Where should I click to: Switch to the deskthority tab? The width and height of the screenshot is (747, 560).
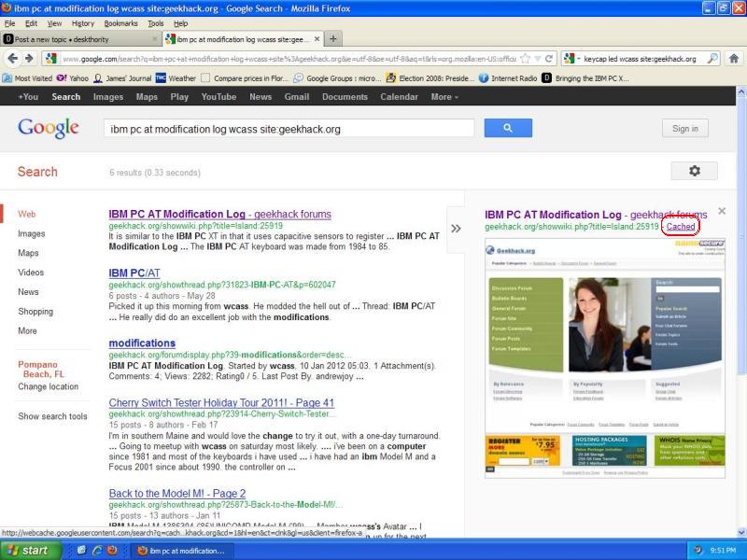tap(75, 39)
